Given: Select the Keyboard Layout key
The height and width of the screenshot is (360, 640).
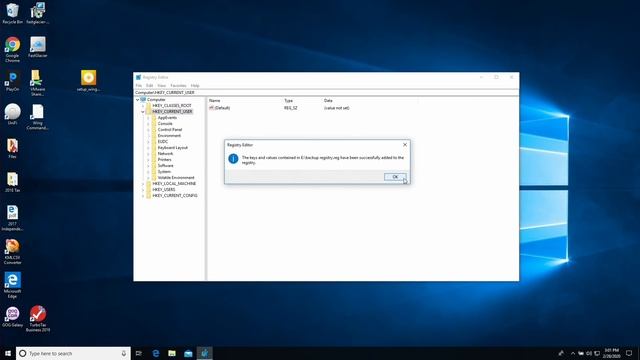Looking at the screenshot, I should point(173,148).
